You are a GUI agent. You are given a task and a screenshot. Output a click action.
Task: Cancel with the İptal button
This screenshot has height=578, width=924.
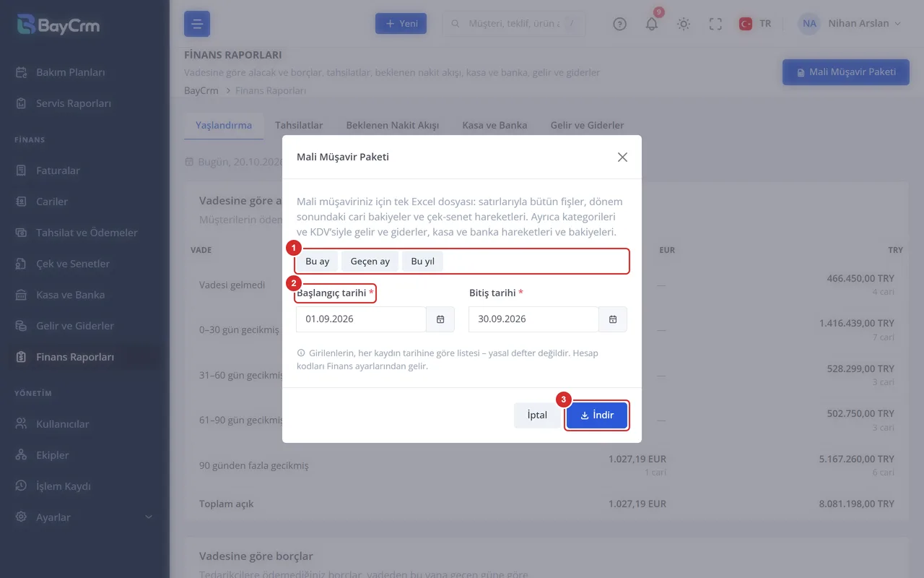click(537, 415)
